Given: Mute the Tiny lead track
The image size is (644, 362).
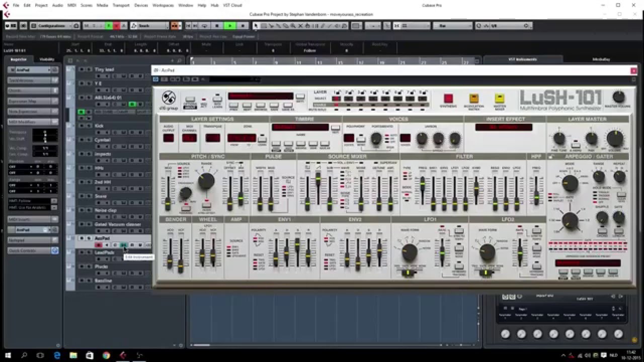Looking at the screenshot, I should (83, 69).
